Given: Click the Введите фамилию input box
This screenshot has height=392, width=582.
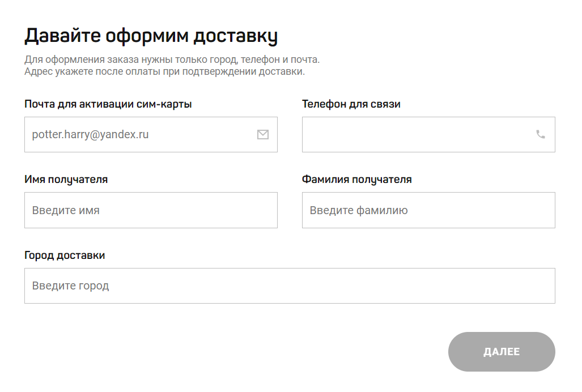Looking at the screenshot, I should point(419,210).
